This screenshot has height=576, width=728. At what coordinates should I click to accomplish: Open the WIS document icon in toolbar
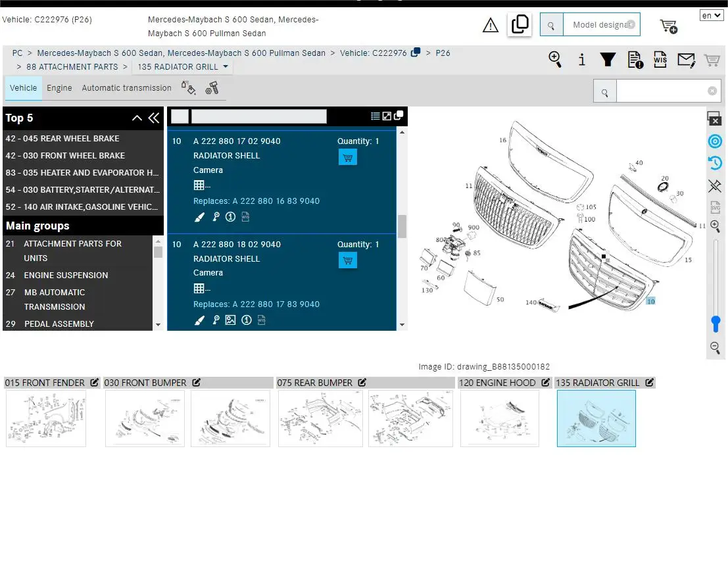point(660,59)
